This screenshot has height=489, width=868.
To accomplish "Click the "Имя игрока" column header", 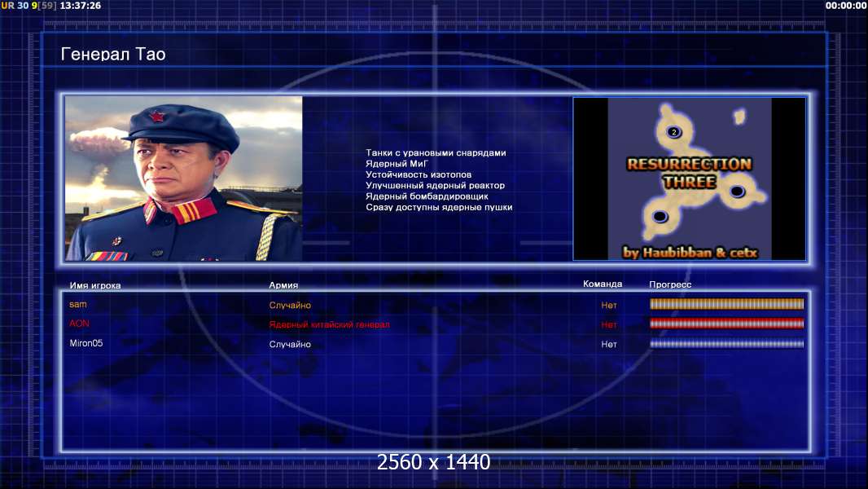I will [x=95, y=286].
